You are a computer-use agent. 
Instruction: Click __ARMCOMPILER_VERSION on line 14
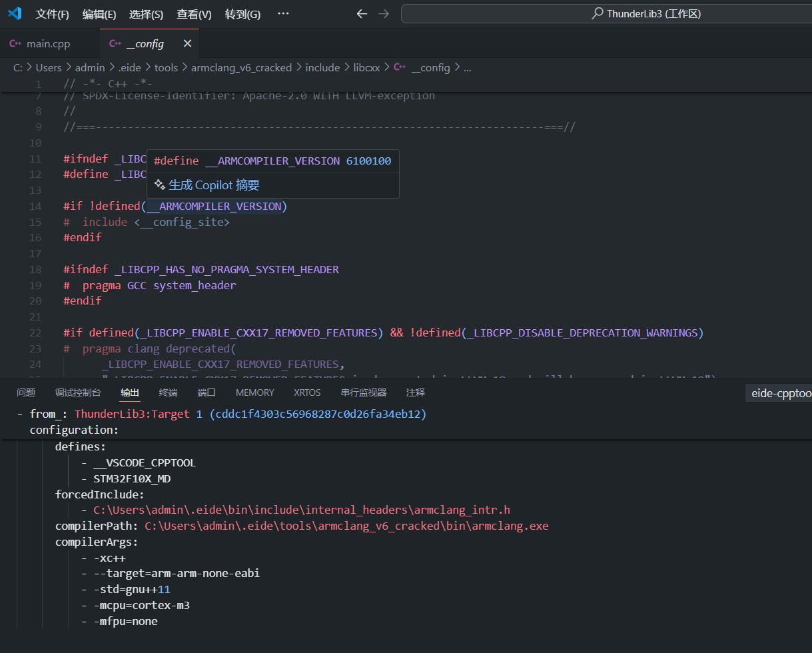(x=214, y=206)
